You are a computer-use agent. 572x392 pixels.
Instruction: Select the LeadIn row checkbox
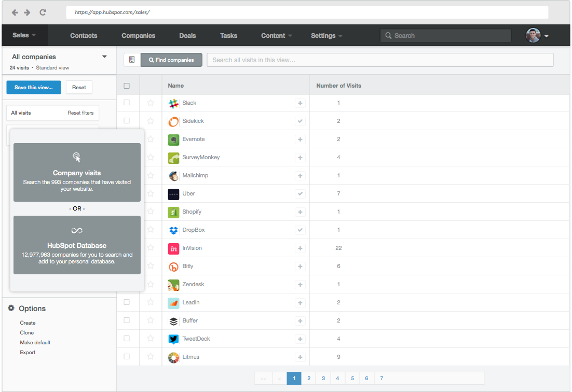(127, 302)
